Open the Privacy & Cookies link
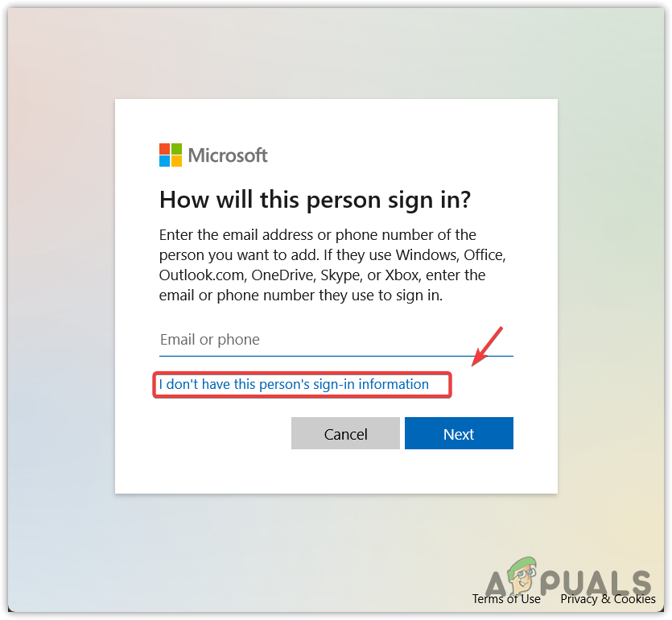The width and height of the screenshot is (672, 620). [608, 599]
